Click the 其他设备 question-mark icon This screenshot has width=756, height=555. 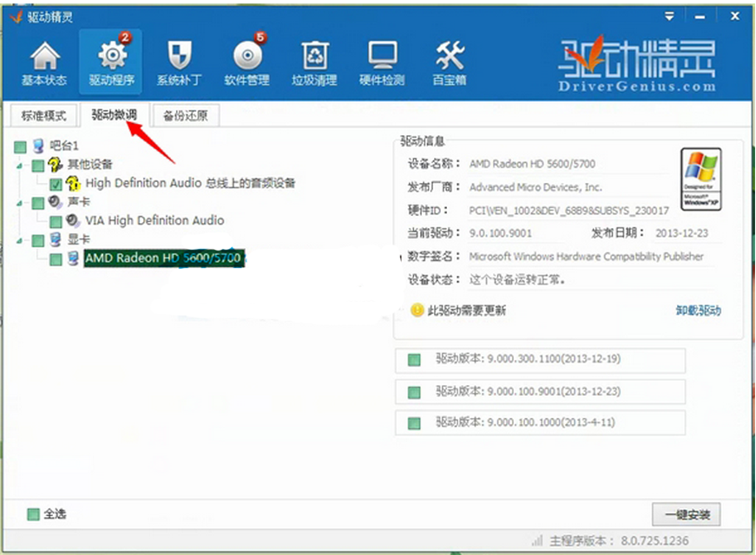point(55,164)
